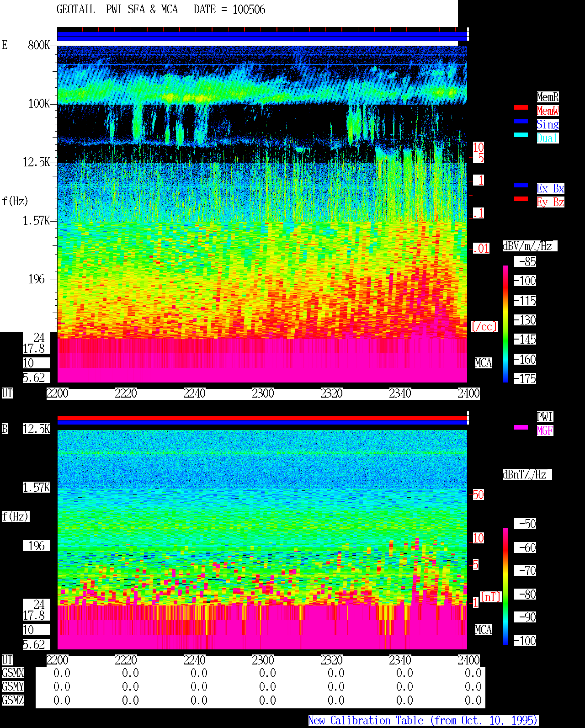Screen dimensions: 585x728
Task: Click the dBnT color scale bar
Action: [505, 586]
